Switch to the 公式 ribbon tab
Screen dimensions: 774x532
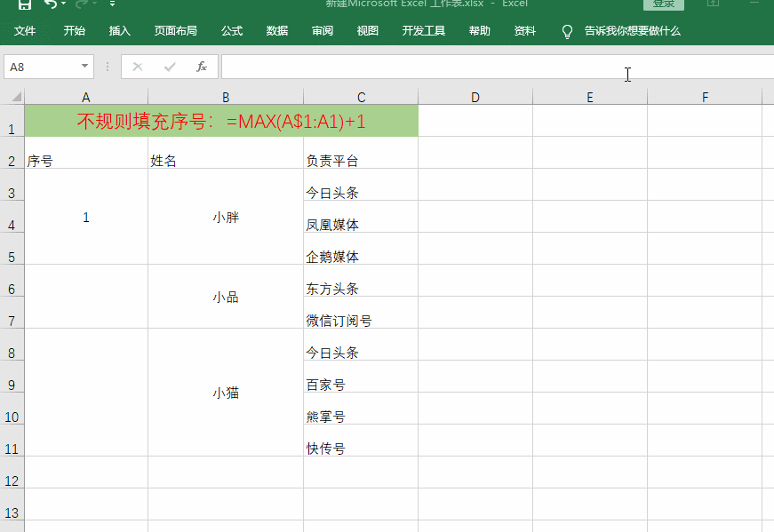point(232,31)
